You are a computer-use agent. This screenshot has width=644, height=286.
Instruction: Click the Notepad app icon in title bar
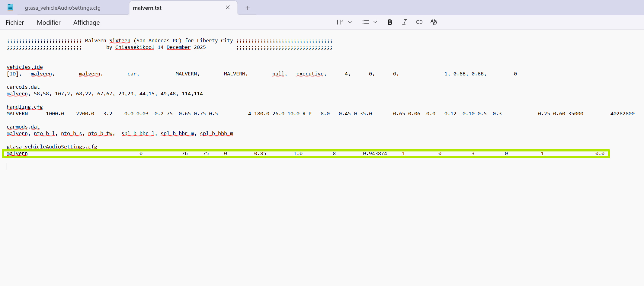(10, 8)
